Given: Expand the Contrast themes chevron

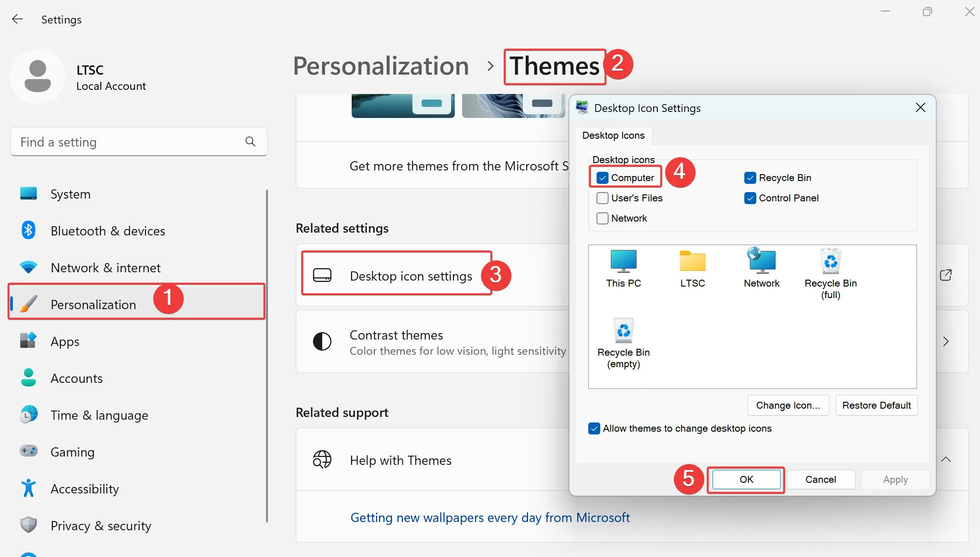Looking at the screenshot, I should pos(945,341).
